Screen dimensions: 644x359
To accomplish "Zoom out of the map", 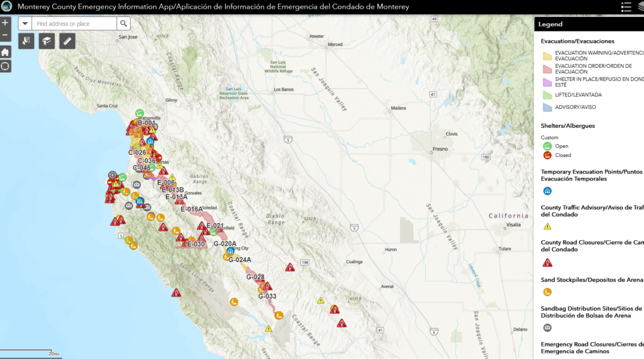I will (5, 35).
